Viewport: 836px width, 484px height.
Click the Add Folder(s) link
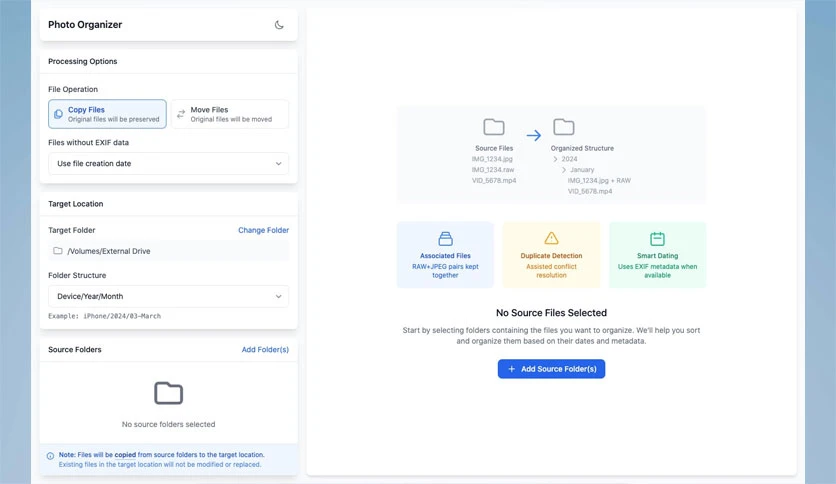click(x=265, y=350)
